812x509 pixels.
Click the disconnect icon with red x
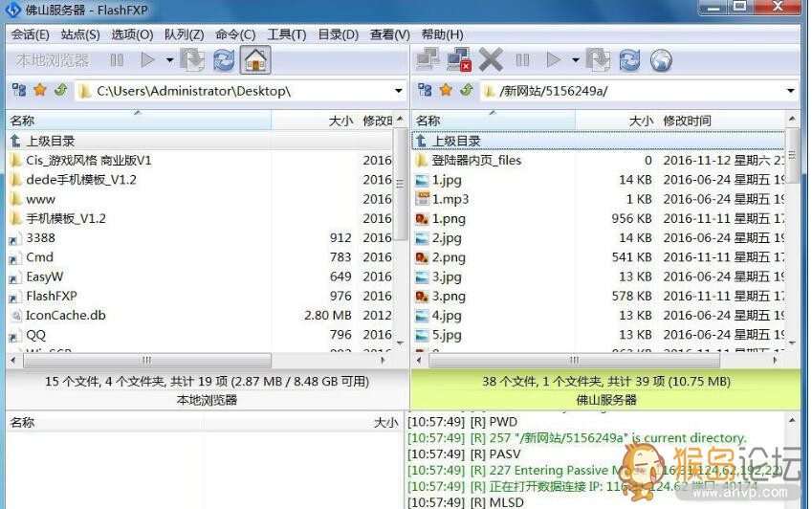click(x=459, y=60)
